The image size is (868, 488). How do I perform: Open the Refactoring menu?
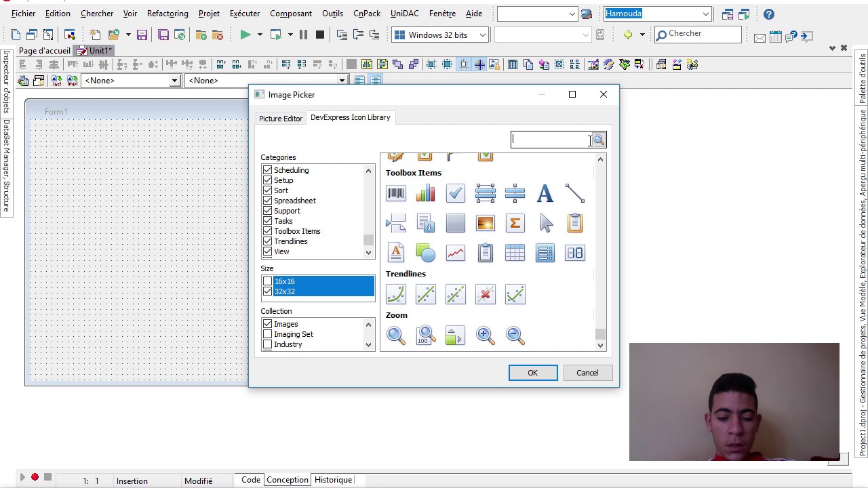(x=167, y=13)
